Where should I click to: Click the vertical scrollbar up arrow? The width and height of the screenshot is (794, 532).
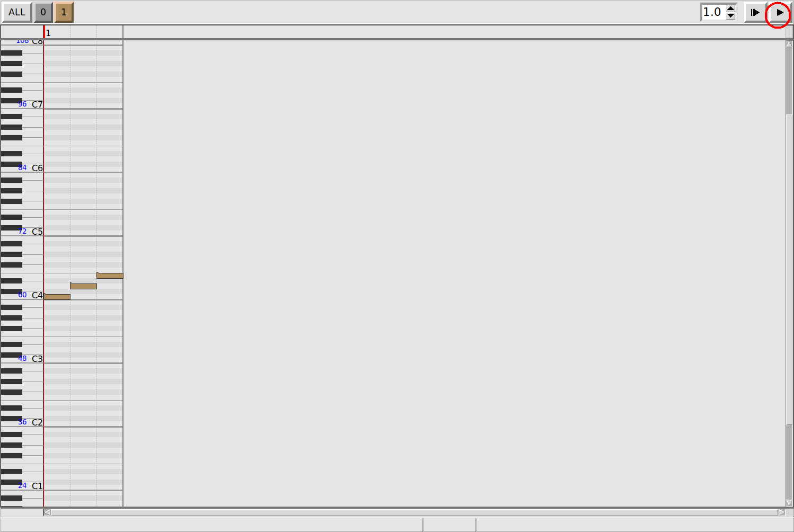click(789, 44)
